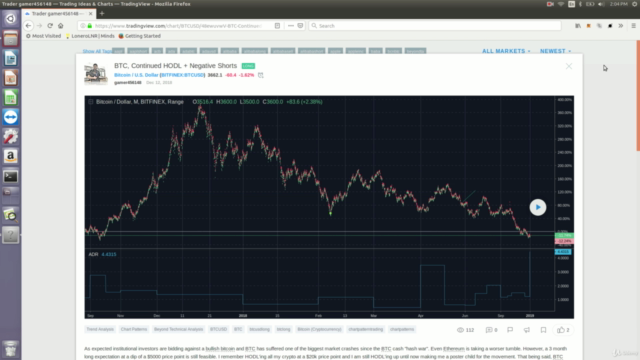
Task: Select the Trend Analysis tag
Action: (100, 329)
